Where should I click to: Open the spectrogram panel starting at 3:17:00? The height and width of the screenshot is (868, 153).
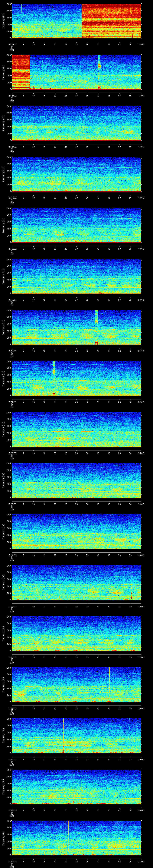click(77, 174)
